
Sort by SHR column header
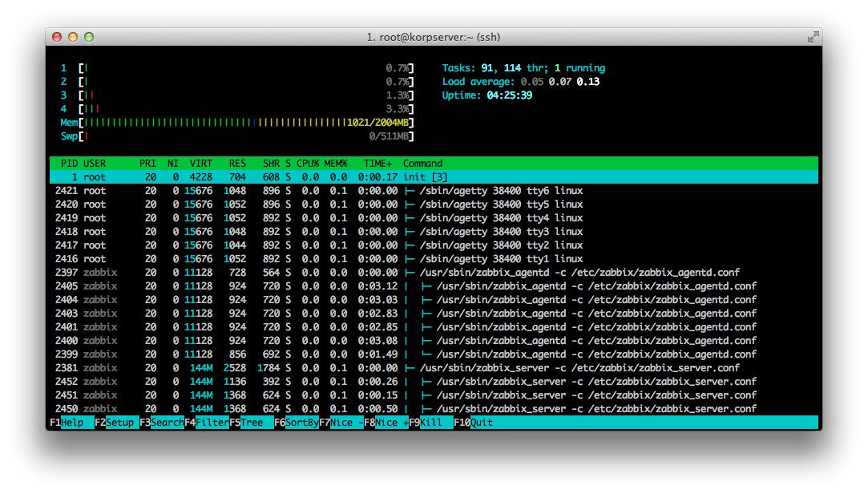click(271, 164)
